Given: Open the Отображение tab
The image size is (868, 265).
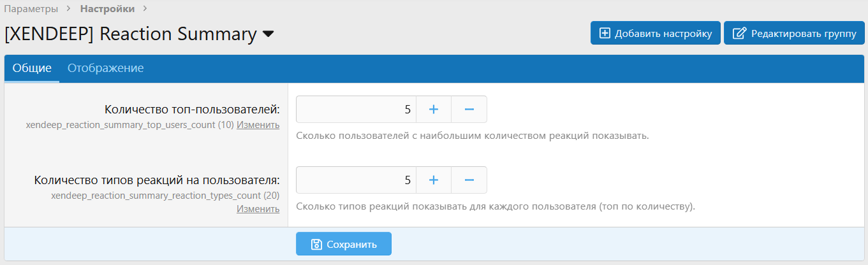Looking at the screenshot, I should coord(105,68).
